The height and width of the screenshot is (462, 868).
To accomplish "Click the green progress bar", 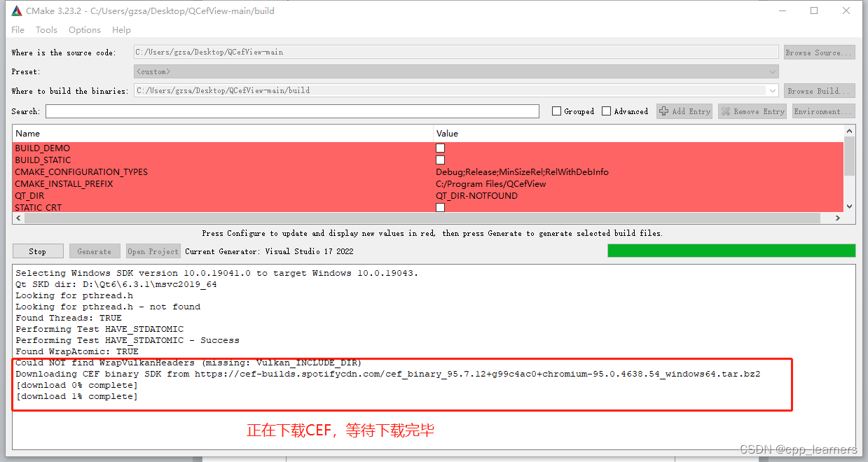I will (731, 250).
